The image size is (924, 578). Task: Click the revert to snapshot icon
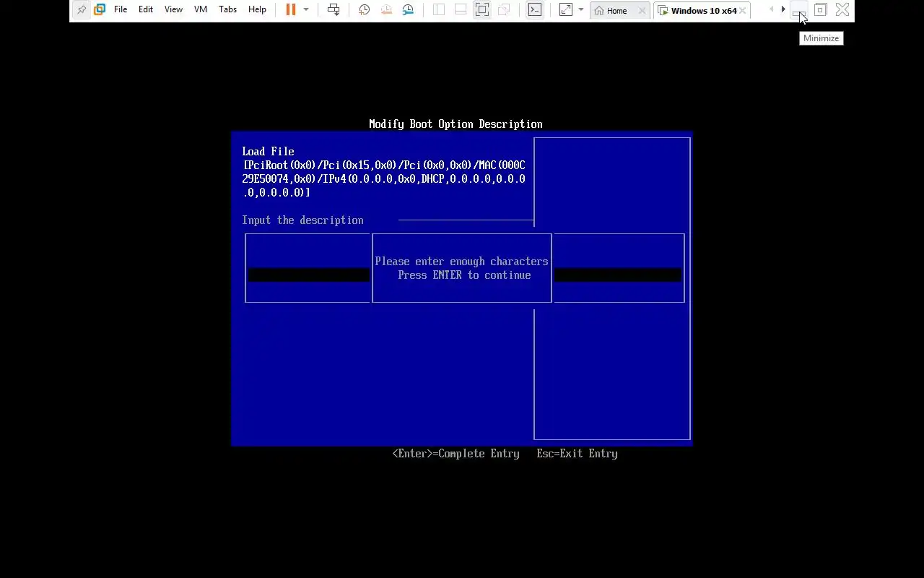click(x=386, y=10)
